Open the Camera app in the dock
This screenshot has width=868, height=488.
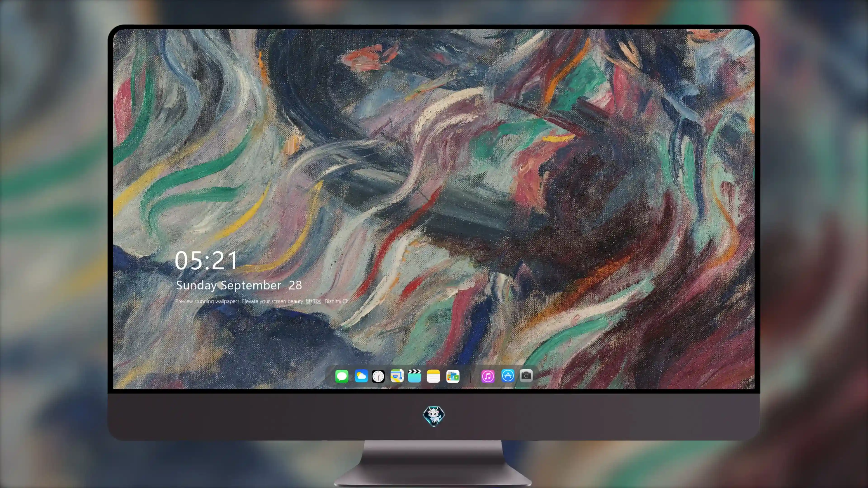coord(526,375)
